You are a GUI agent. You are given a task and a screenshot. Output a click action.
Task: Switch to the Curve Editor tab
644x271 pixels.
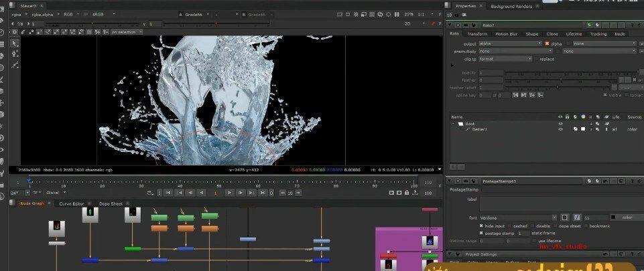(72, 203)
